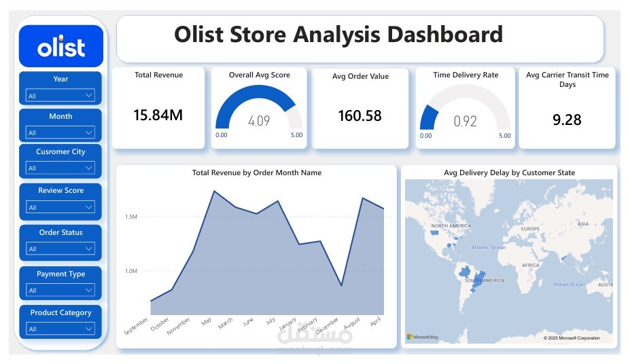Screen dimensions: 630x364
Task: Open the Payment Type filter dropdown
Action: point(60,290)
